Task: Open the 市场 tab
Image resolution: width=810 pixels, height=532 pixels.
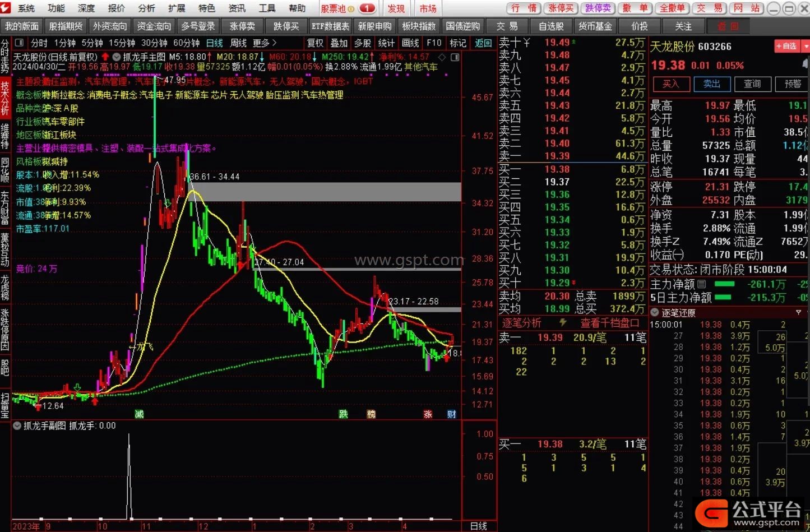Action: 428,8
